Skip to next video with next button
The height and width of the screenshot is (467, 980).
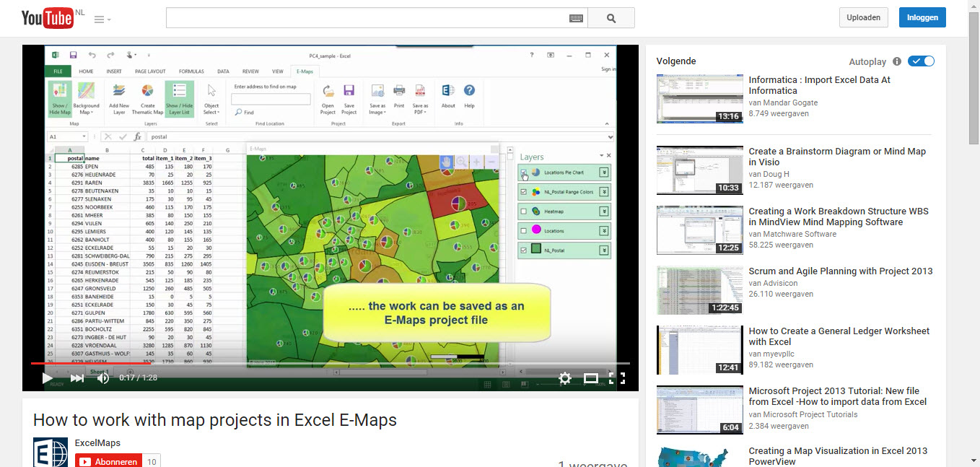point(76,377)
